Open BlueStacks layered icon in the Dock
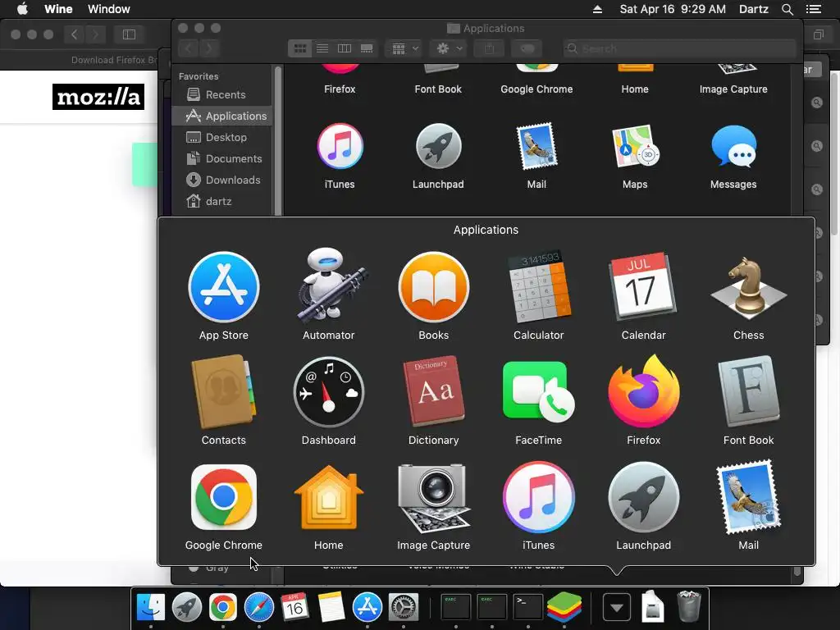Screen dimensions: 840x630 tap(564, 608)
